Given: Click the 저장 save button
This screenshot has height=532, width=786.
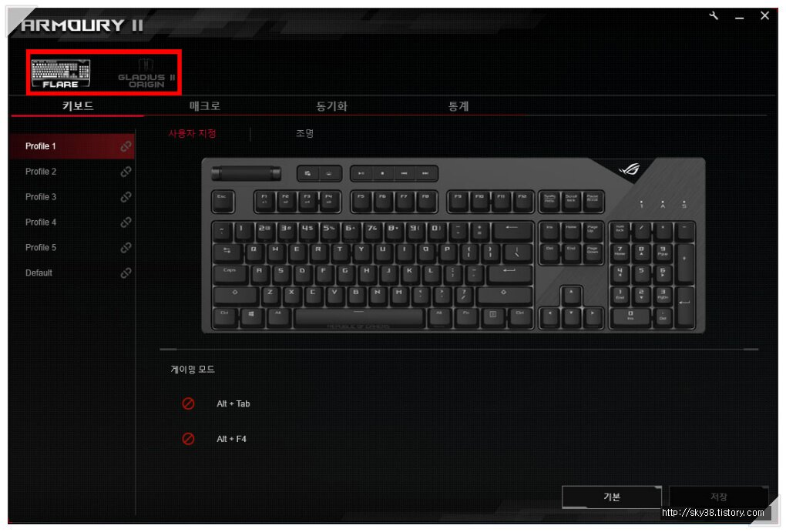Looking at the screenshot, I should click(x=719, y=497).
